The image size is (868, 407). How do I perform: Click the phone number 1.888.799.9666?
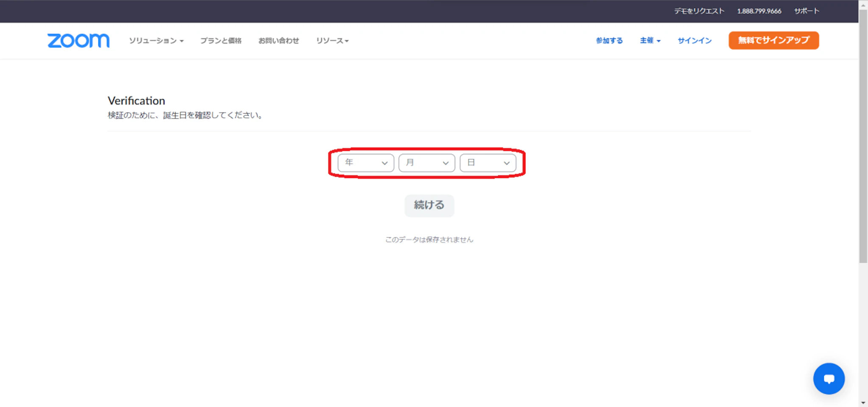point(759,11)
